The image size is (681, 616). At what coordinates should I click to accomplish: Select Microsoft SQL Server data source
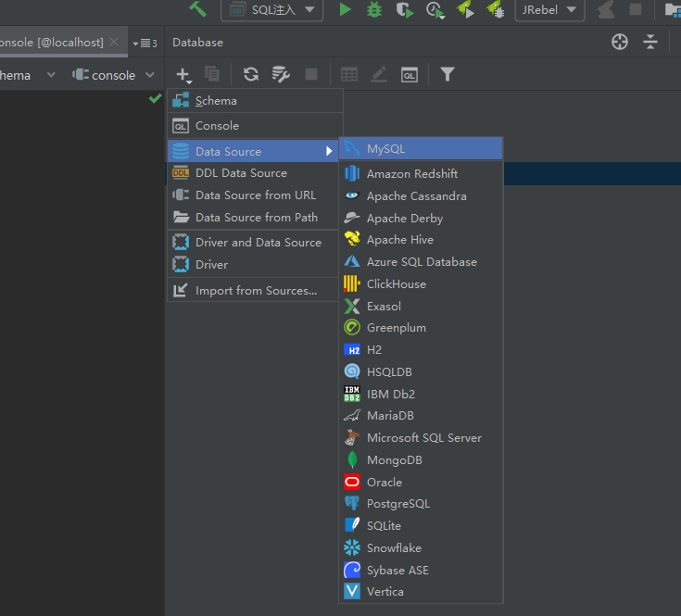pyautogui.click(x=421, y=438)
